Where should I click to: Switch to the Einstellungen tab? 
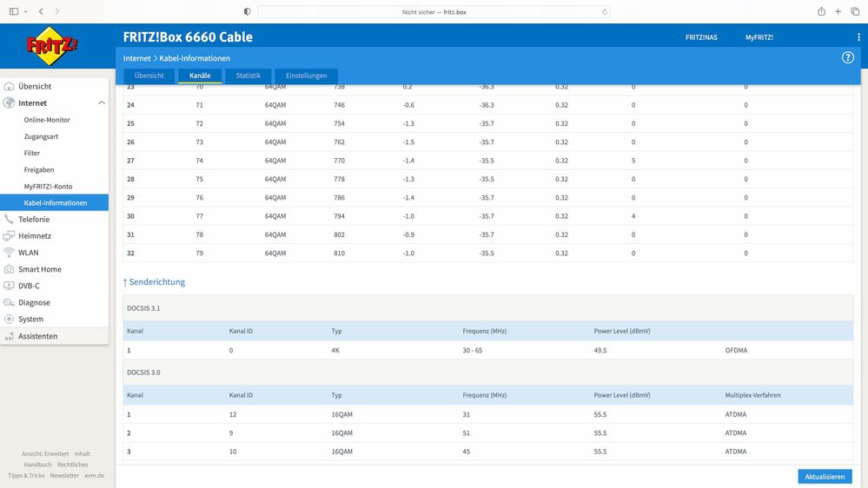[306, 76]
